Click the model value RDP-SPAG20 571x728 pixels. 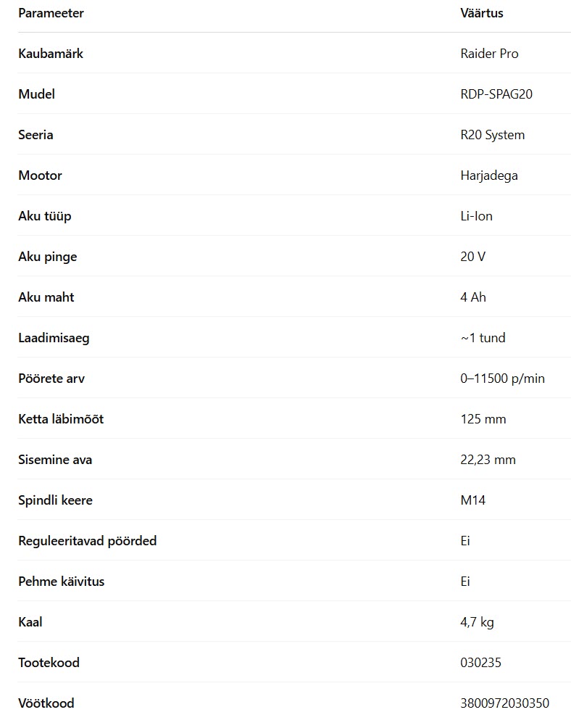click(x=496, y=94)
